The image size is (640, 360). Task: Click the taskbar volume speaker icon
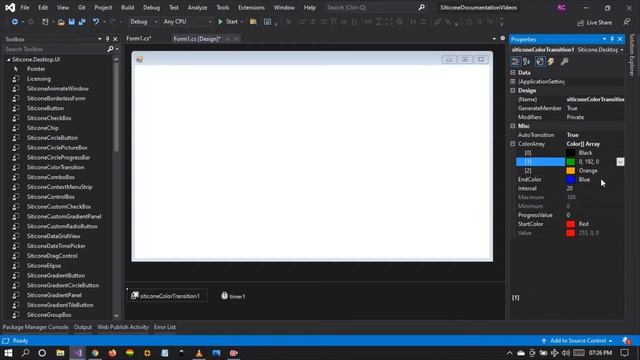pyautogui.click(x=565, y=353)
